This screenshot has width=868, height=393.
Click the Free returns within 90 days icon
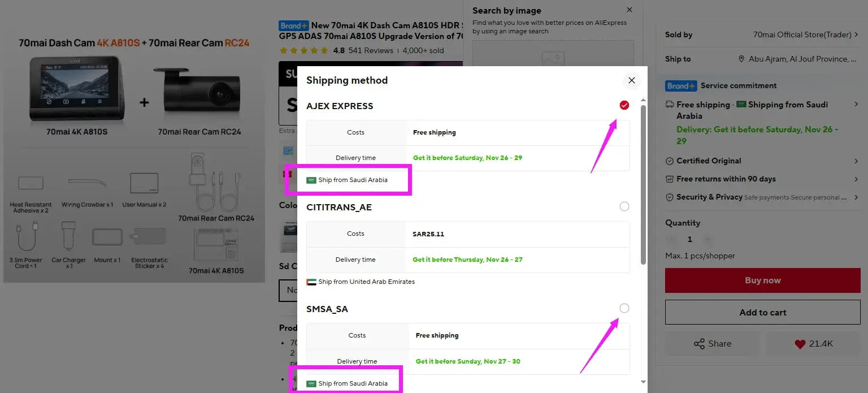pyautogui.click(x=670, y=179)
